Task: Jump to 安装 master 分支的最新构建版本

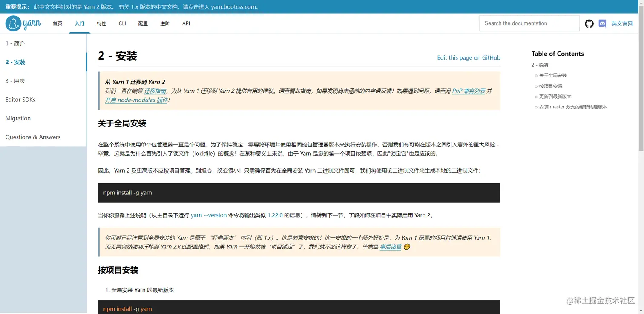Action: (x=573, y=107)
